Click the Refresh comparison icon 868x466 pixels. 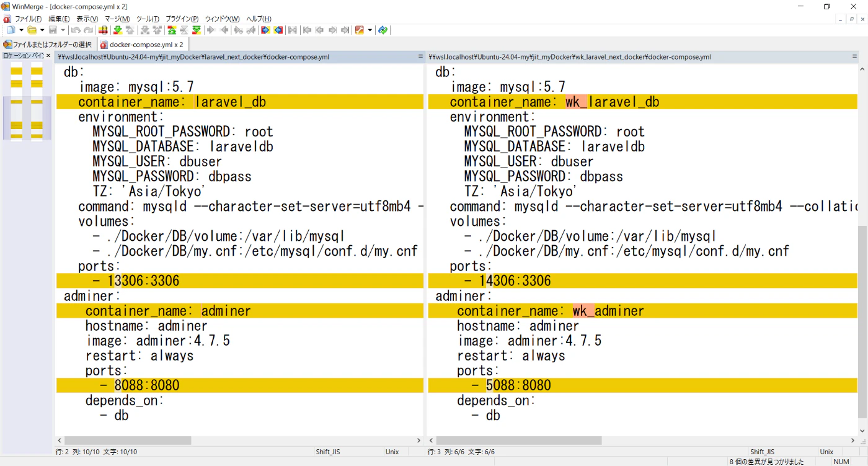pyautogui.click(x=383, y=30)
